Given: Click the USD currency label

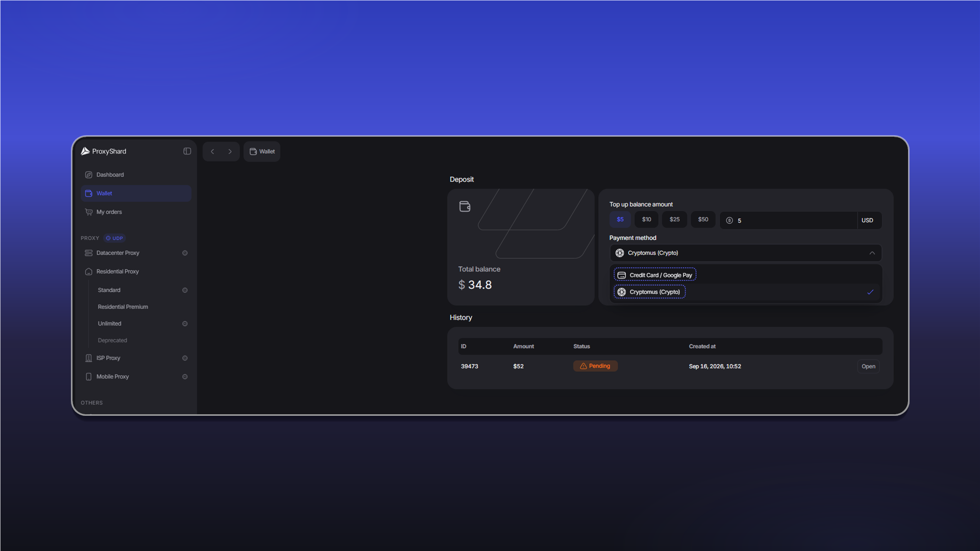Looking at the screenshot, I should pos(868,220).
